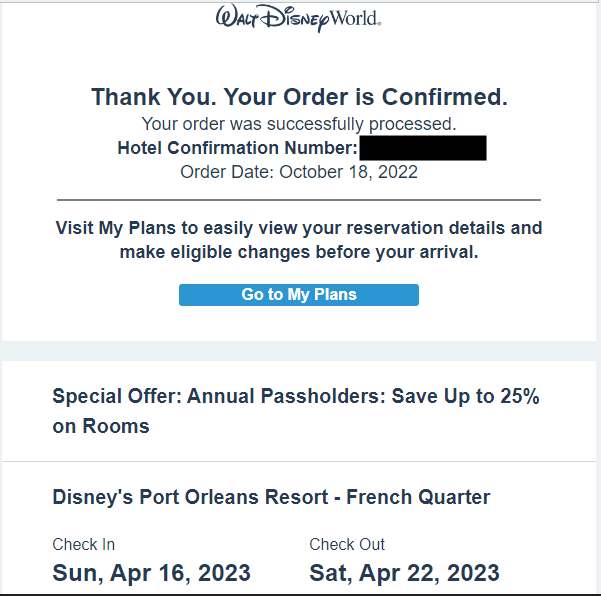Click the Hotel Confirmation Number label
The width and height of the screenshot is (601, 596).
click(x=237, y=148)
